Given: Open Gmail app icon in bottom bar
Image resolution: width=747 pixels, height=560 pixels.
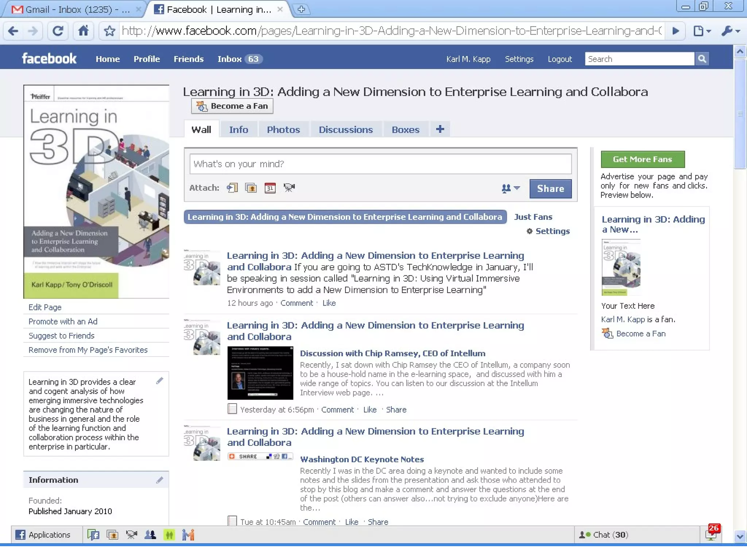Looking at the screenshot, I should click(188, 535).
